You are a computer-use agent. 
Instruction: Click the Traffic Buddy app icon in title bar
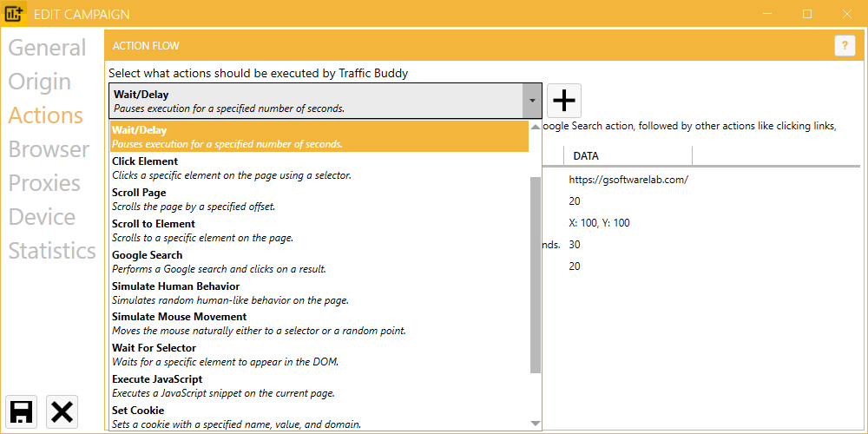[15, 14]
